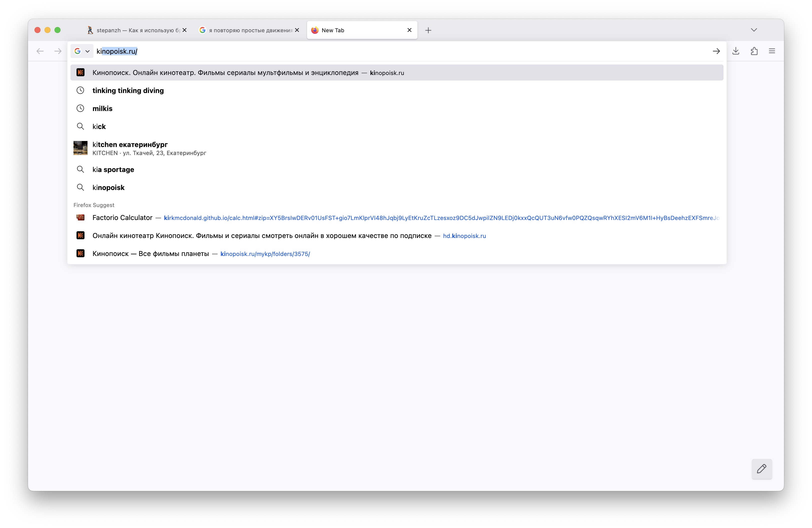Click the Go arrow in address bar
The width and height of the screenshot is (812, 528).
pyautogui.click(x=716, y=51)
